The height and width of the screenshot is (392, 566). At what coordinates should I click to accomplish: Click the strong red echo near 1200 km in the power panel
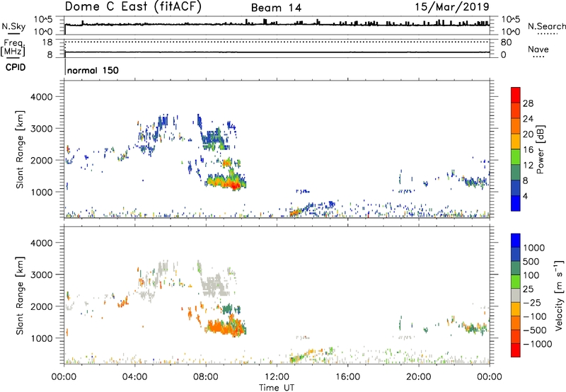[235, 185]
